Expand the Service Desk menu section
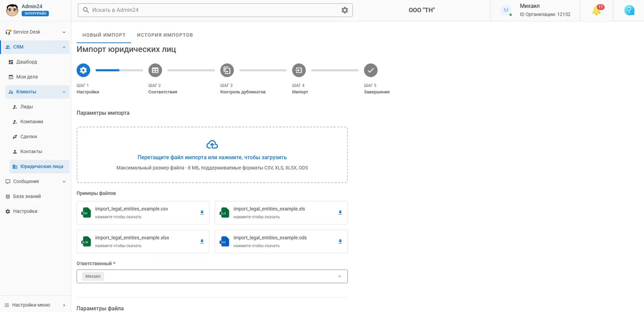 click(x=35, y=32)
